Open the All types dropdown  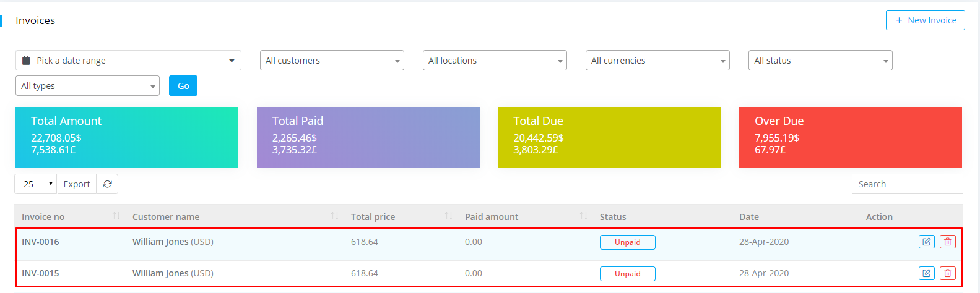pyautogui.click(x=87, y=86)
